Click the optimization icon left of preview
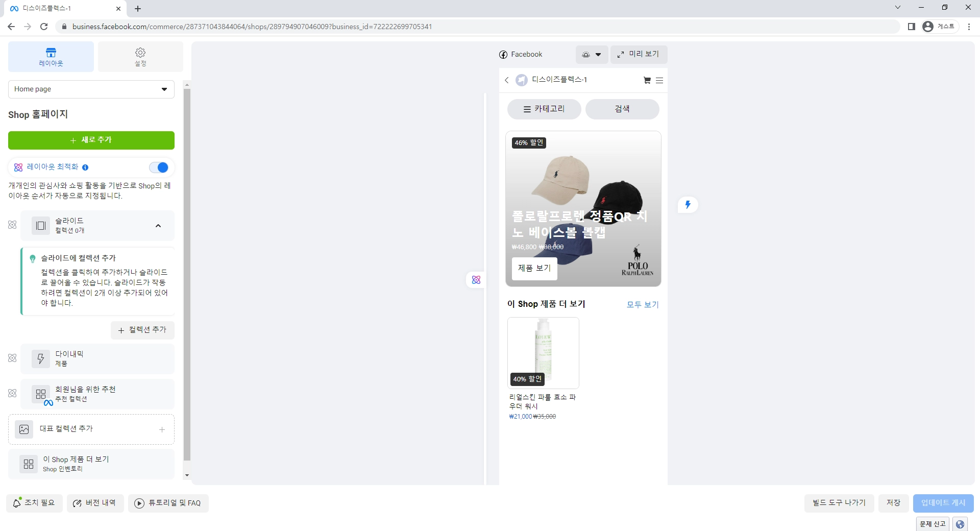Image resolution: width=980 pixels, height=531 pixels. pos(476,280)
